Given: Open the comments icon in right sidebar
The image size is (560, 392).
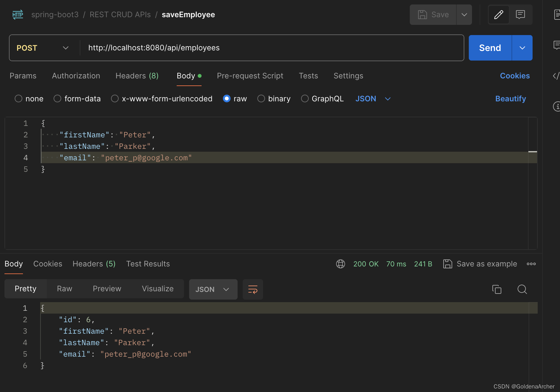Looking at the screenshot, I should [557, 45].
